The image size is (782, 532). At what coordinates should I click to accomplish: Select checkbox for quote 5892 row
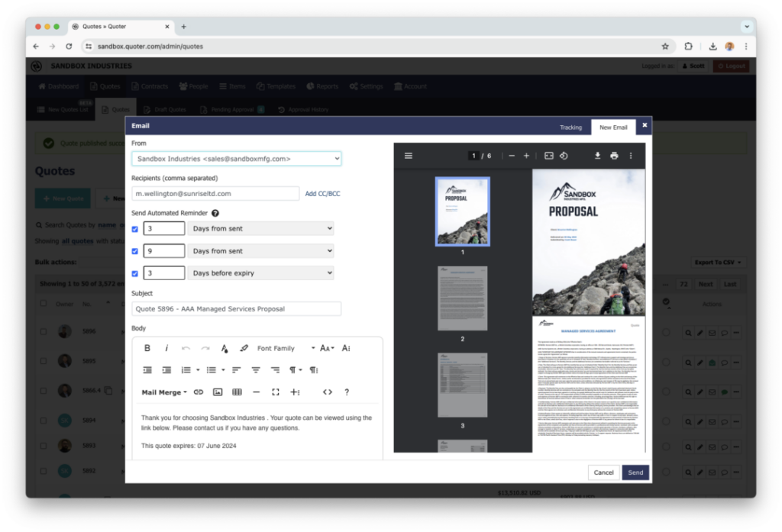point(44,471)
